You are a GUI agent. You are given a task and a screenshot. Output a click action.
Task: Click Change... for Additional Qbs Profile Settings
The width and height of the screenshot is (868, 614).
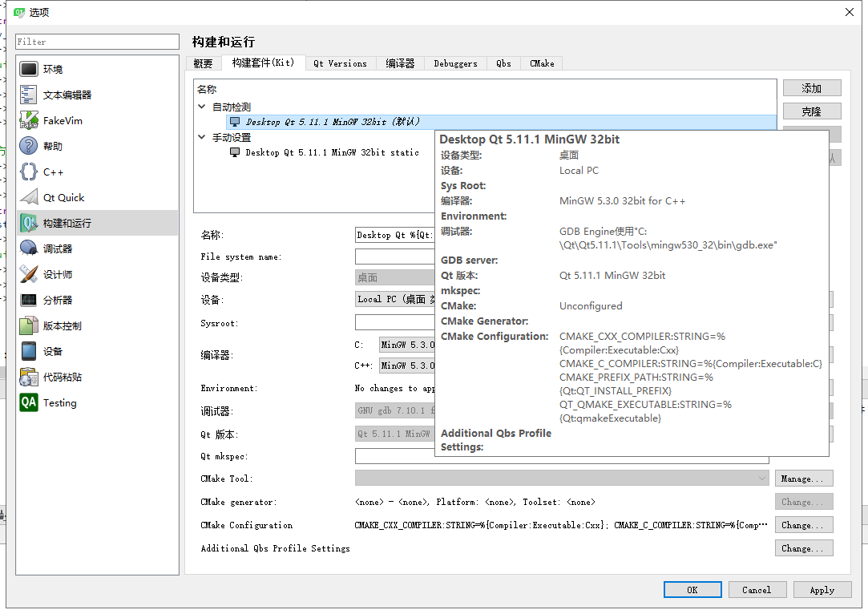(804, 548)
